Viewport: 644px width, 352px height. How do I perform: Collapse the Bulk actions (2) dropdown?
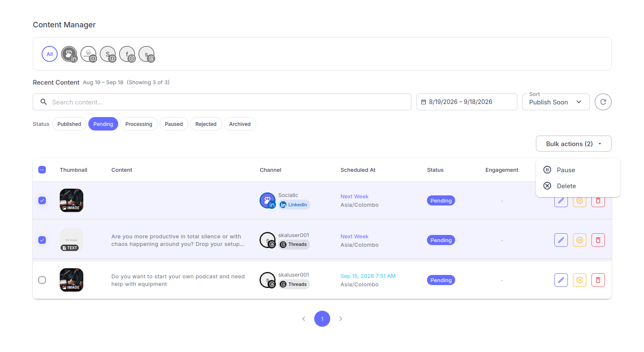click(573, 144)
